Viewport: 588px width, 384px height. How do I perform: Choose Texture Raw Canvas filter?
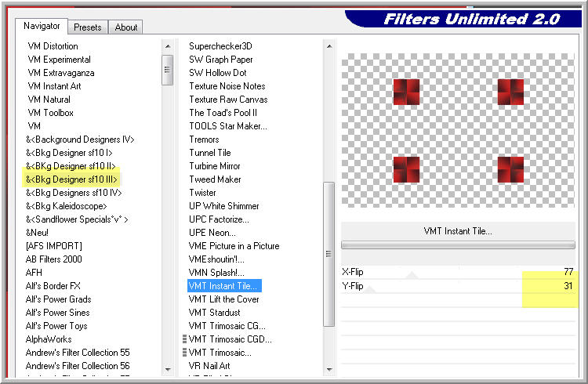coord(228,100)
